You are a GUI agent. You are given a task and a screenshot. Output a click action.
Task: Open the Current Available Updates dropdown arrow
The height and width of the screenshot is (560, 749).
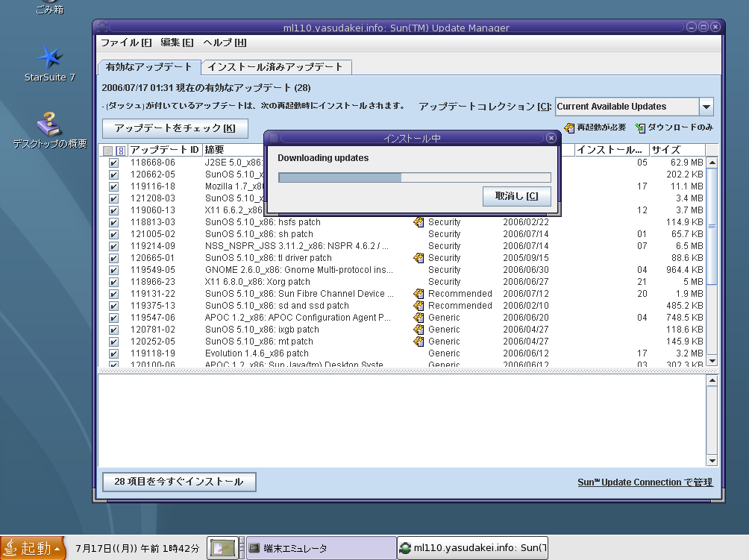click(706, 107)
